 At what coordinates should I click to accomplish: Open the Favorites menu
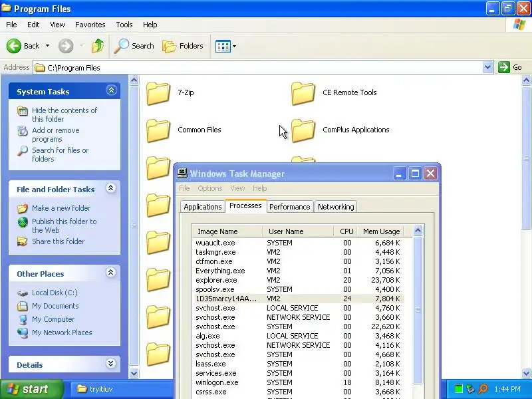pos(90,25)
